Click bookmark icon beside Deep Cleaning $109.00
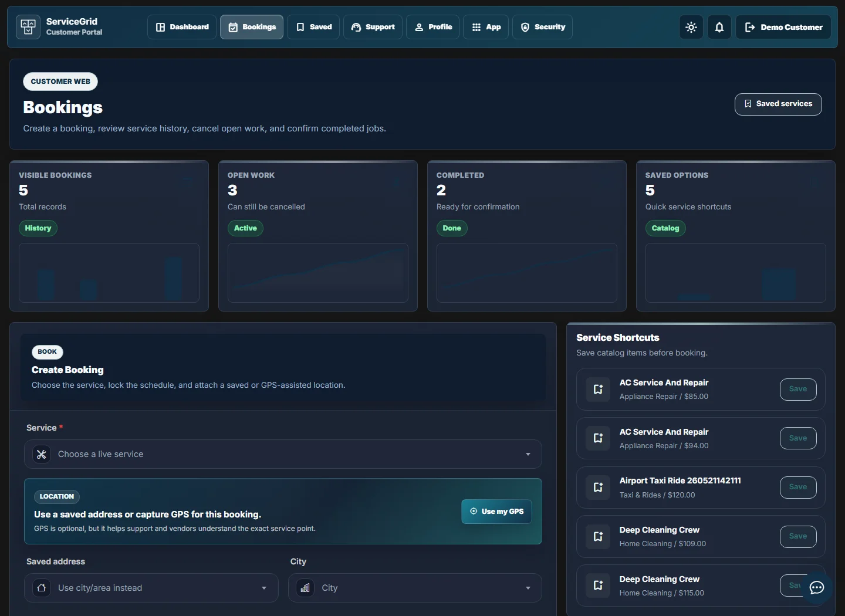Screen dimensions: 845x616 (598, 536)
